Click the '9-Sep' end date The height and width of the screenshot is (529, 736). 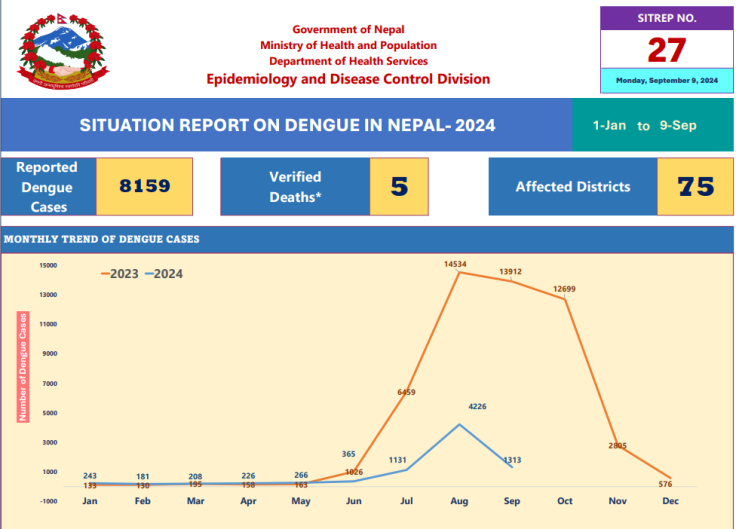coord(678,126)
